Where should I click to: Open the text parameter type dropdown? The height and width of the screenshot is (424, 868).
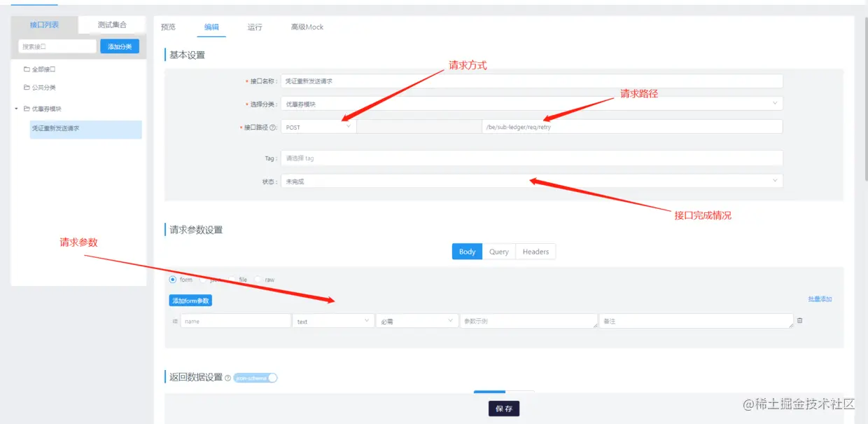(333, 321)
